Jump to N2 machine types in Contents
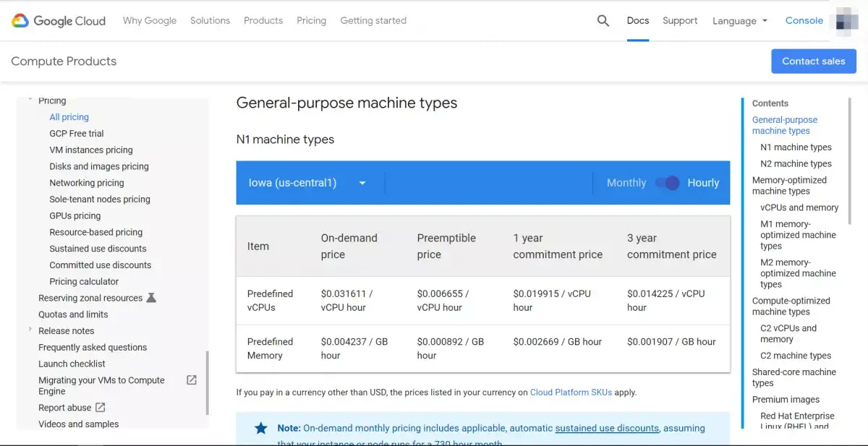The height and width of the screenshot is (446, 868). (x=796, y=164)
